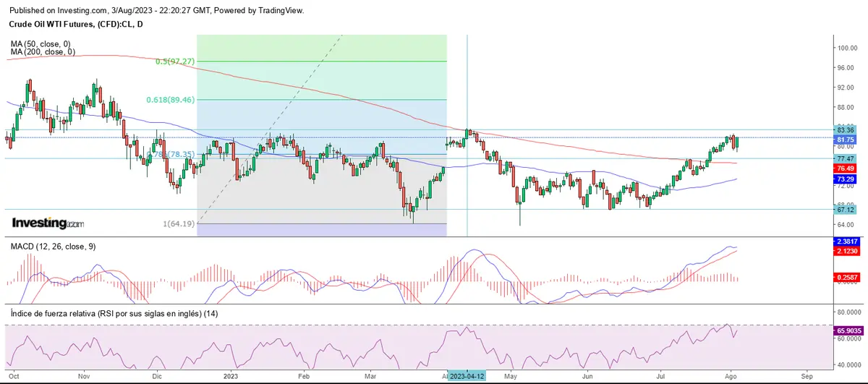Select the 0.5(97.27) Fibonacci level label
The width and height of the screenshot is (868, 384).
point(174,61)
